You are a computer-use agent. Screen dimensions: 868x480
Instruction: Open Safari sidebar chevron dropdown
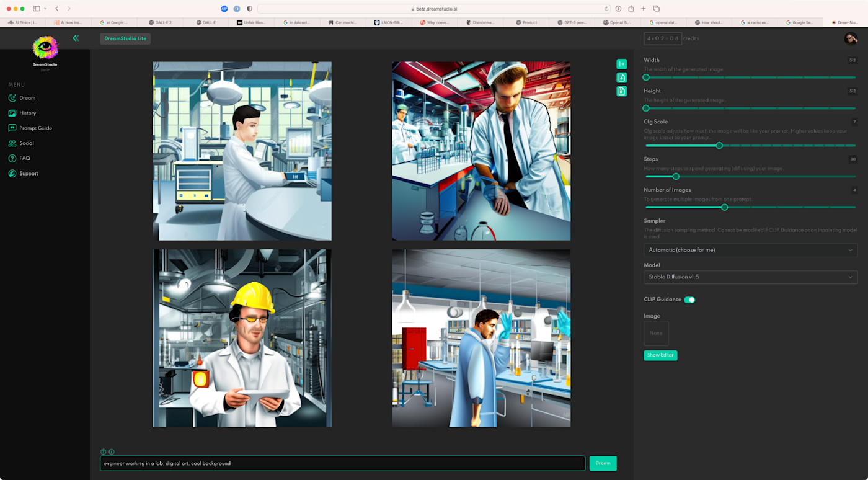45,9
